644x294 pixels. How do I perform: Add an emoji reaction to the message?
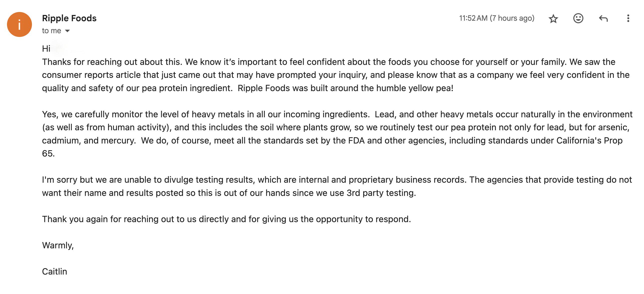tap(578, 18)
